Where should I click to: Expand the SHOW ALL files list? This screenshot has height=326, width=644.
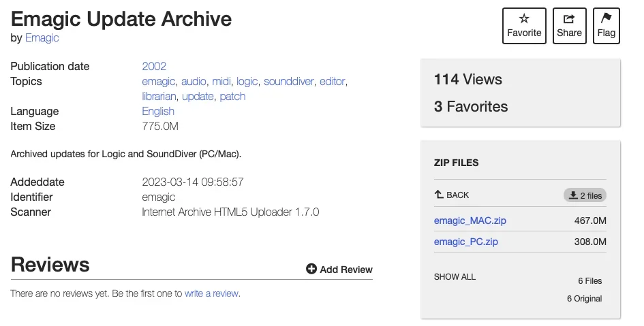point(455,277)
